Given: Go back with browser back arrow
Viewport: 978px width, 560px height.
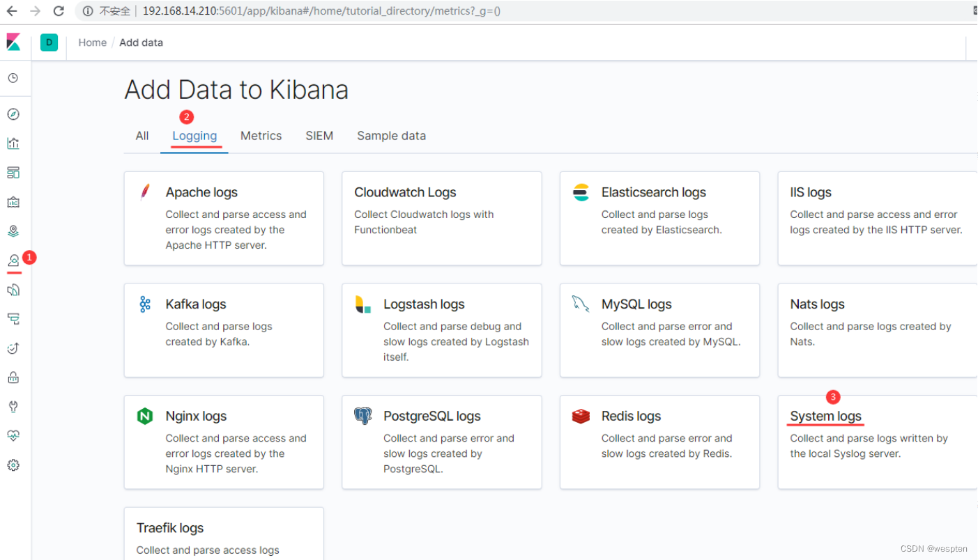Looking at the screenshot, I should tap(12, 11).
